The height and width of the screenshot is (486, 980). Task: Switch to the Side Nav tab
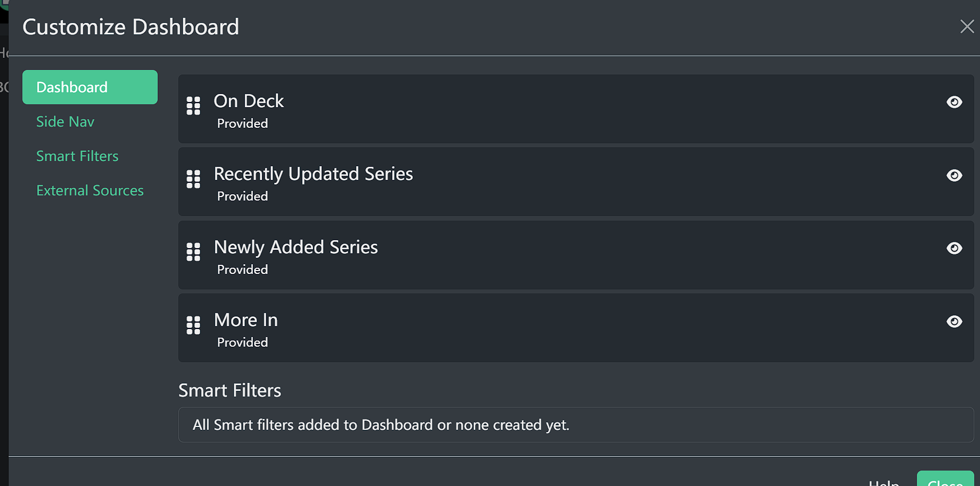[65, 121]
